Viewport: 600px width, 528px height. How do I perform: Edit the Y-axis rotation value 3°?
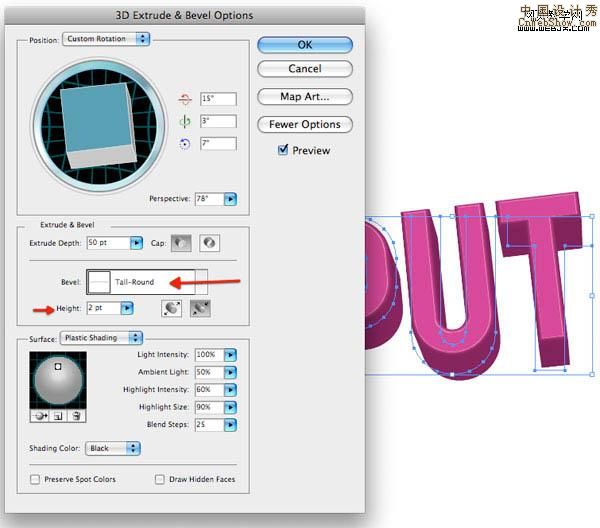click(x=218, y=121)
